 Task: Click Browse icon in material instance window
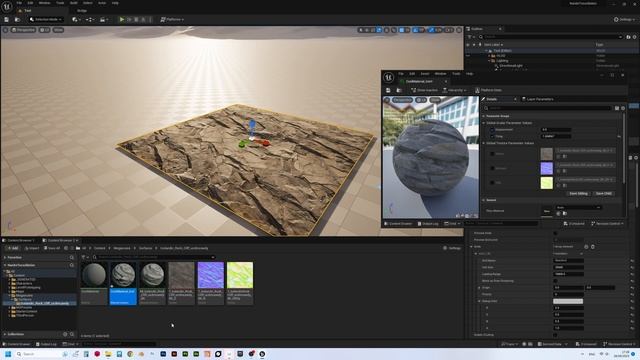coord(399,90)
